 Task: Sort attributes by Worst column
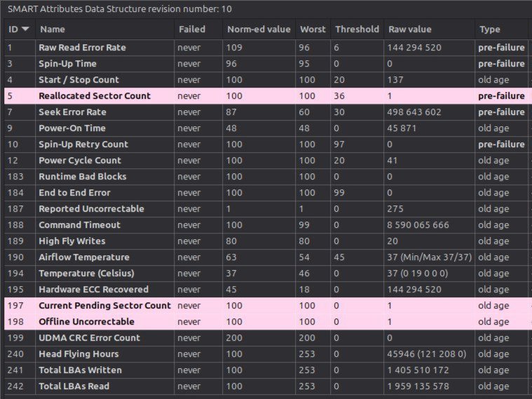point(313,29)
